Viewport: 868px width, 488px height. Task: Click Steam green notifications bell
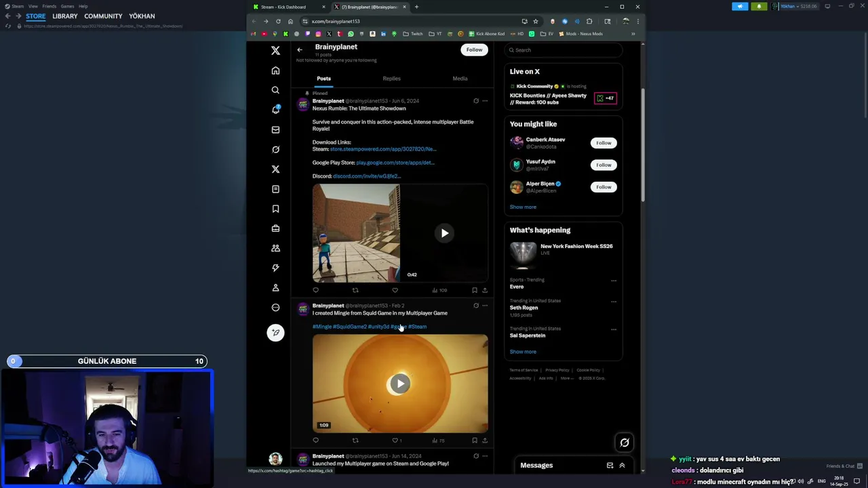click(759, 6)
